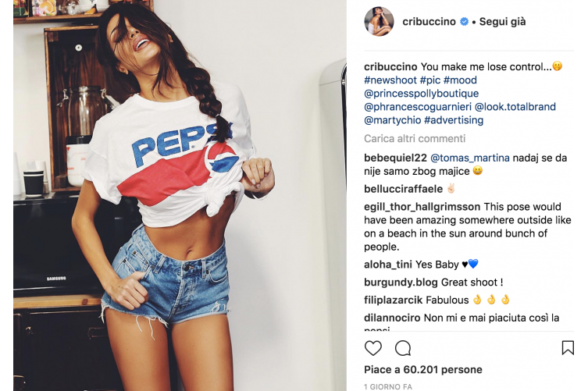Open commenter bebequiel22's profile

pos(396,158)
